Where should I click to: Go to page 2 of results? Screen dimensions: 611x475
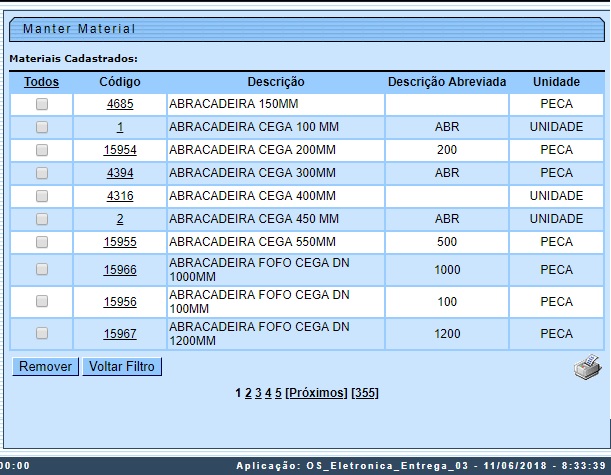(x=248, y=393)
